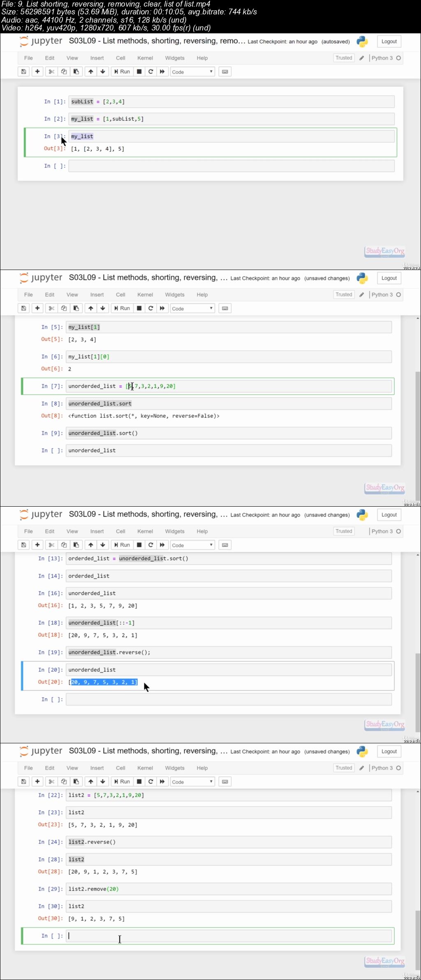Image resolution: width=421 pixels, height=980 pixels.
Task: Open Code dropdown in frame showing In [19]
Action: (192, 545)
